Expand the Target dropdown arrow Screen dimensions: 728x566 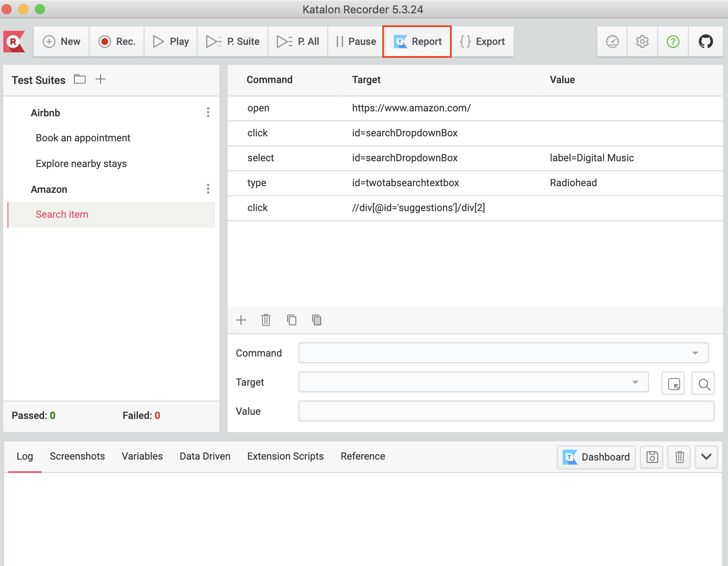[x=635, y=382]
